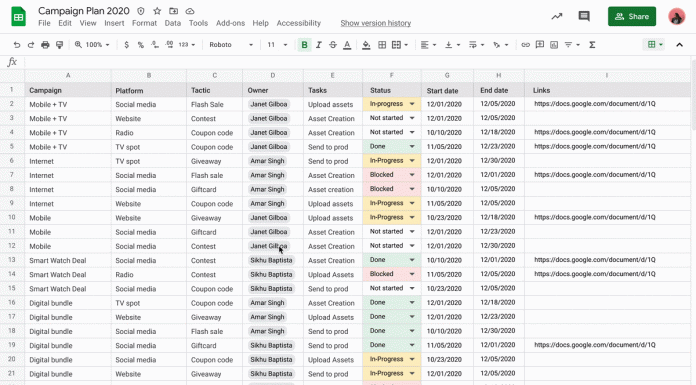Click the insert link icon
Image resolution: width=696 pixels, height=385 pixels.
[x=526, y=45]
